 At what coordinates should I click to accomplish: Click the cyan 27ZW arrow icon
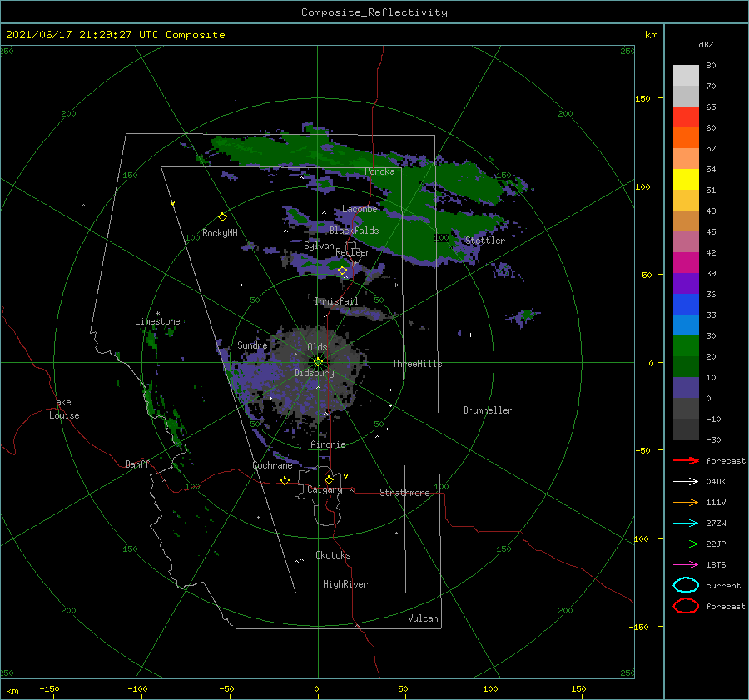686,524
